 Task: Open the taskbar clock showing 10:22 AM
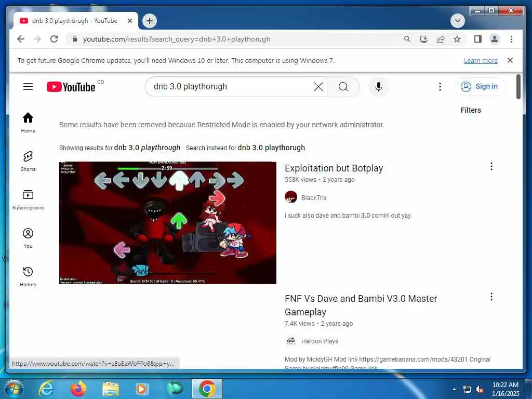point(506,389)
